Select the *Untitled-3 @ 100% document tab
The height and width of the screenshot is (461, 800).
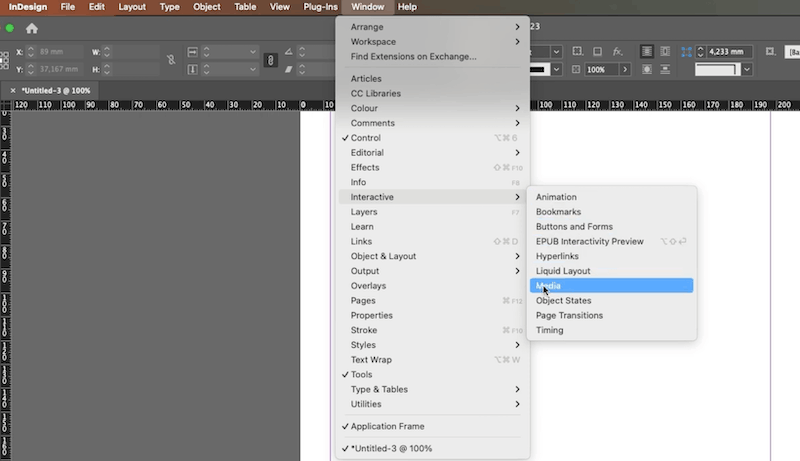pos(56,90)
